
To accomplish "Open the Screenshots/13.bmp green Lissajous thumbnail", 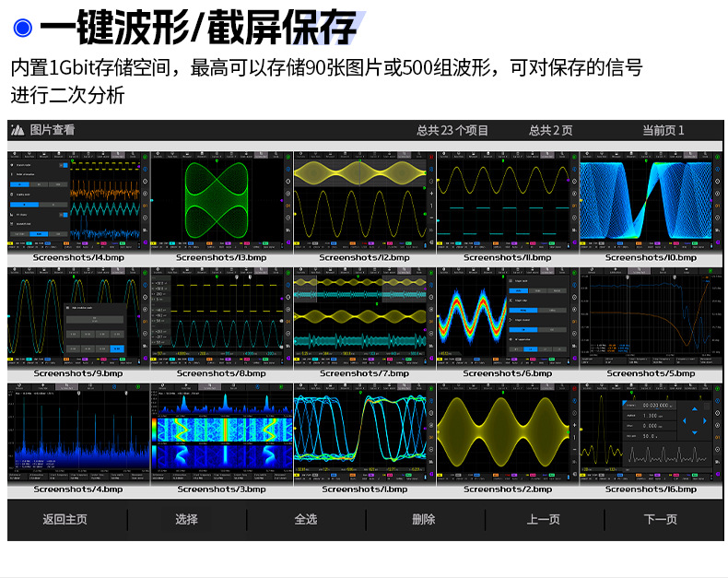I will 221,202.
